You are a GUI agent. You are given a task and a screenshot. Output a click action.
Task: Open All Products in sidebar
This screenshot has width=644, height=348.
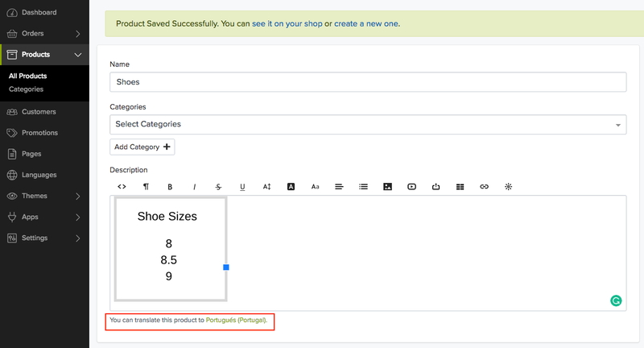27,76
